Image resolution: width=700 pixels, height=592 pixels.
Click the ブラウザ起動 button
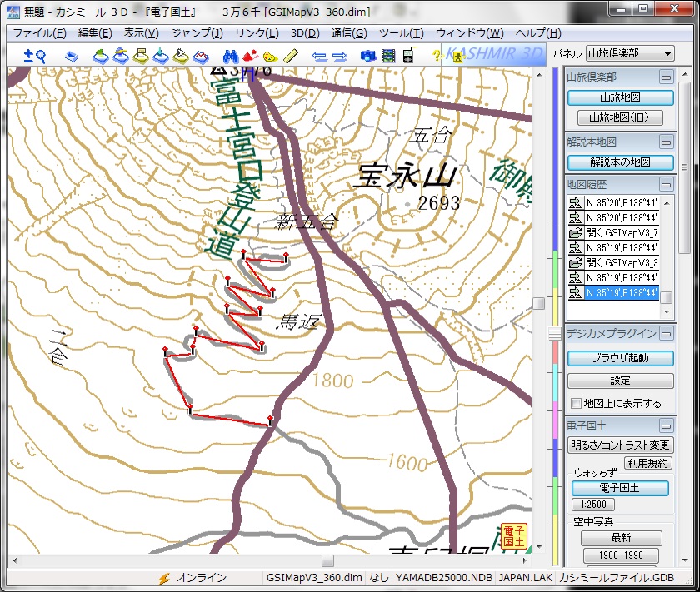click(x=620, y=358)
